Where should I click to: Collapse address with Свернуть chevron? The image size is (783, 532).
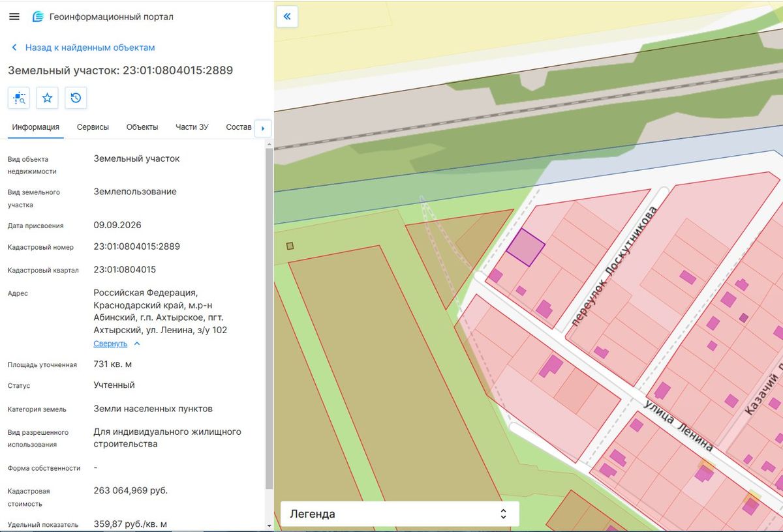pos(137,344)
